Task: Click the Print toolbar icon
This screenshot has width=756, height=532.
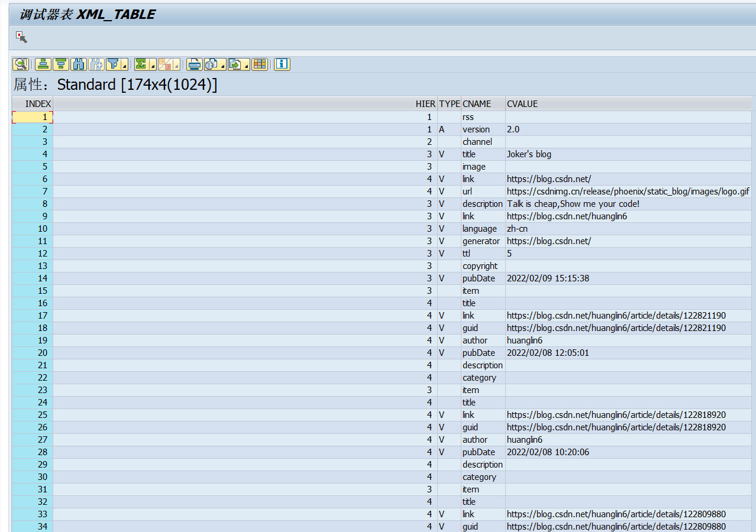Action: pyautogui.click(x=195, y=64)
